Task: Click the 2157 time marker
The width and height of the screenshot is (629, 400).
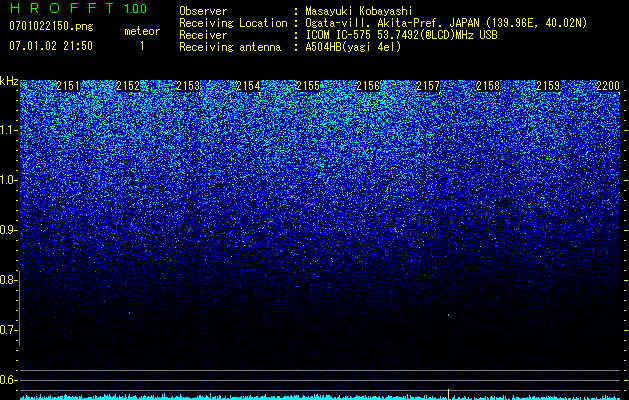Action: tap(428, 86)
